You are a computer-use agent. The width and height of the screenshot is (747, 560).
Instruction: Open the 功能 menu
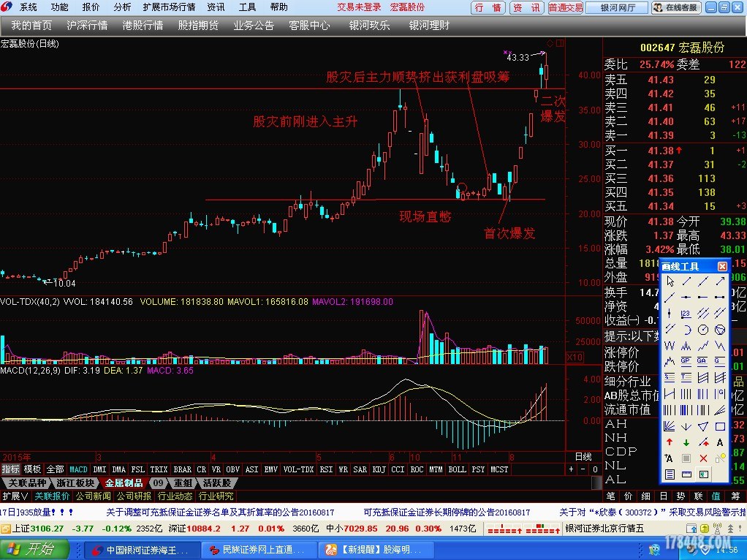tap(59, 7)
